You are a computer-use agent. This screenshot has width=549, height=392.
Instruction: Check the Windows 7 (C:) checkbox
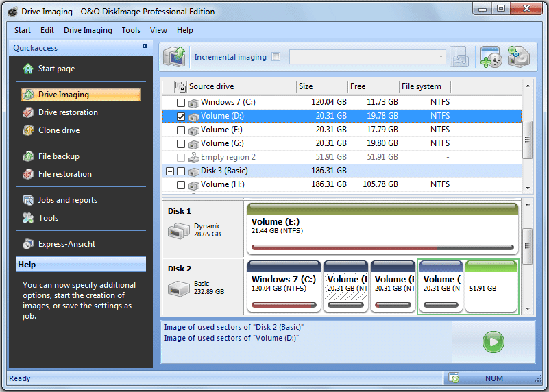(x=181, y=103)
